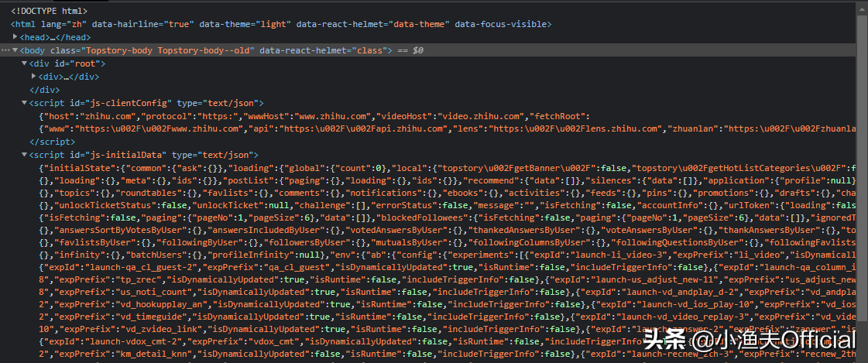Click the JSON line starting with "initialState"
Screen dimensions: 868x363
449,168
